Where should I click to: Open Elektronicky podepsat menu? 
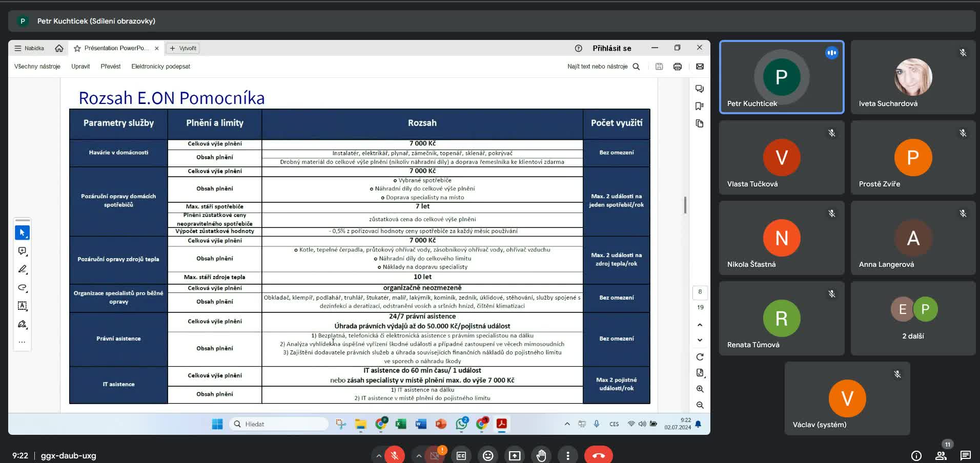(160, 67)
